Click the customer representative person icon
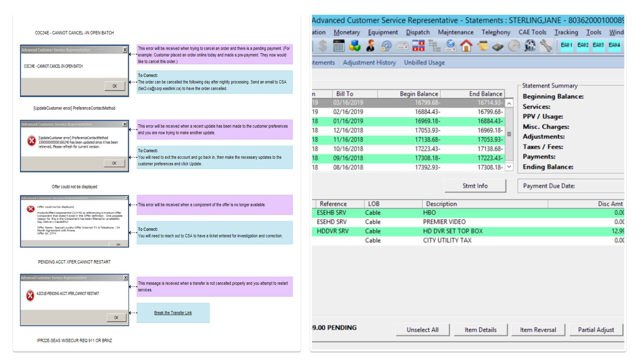 click(370, 46)
